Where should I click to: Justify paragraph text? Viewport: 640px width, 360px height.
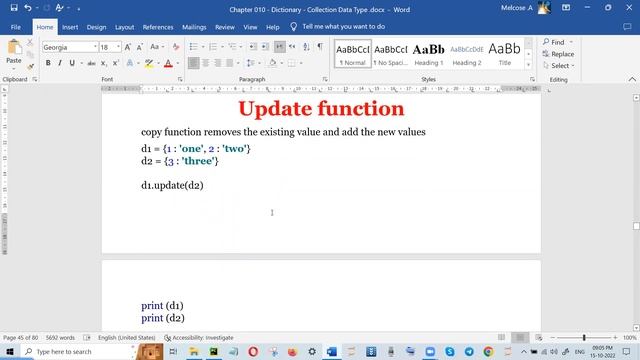point(230,63)
